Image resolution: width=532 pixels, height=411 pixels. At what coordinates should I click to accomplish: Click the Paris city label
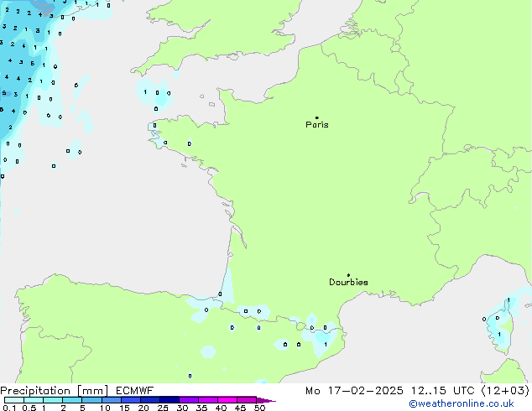pos(317,125)
